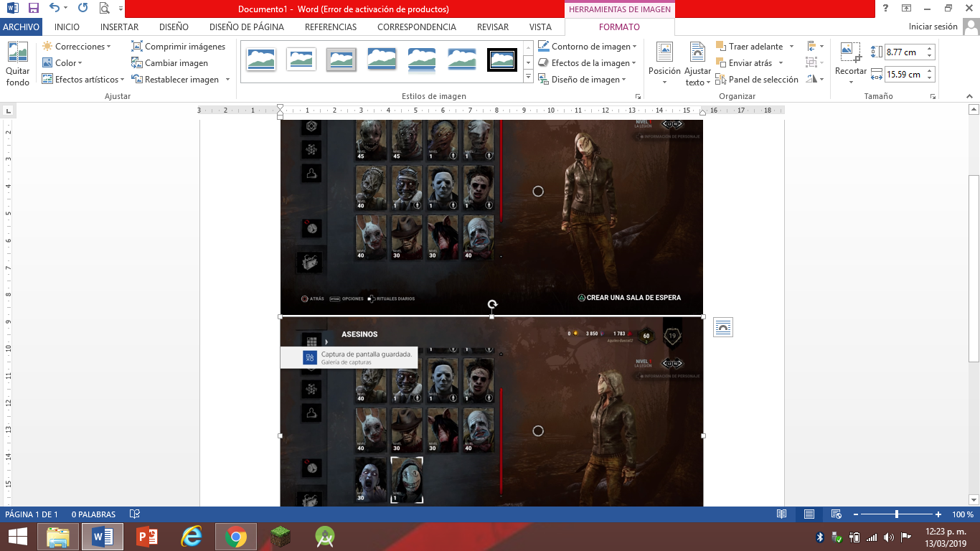This screenshot has height=551, width=980.
Task: Open the Customize Quick Access Toolbar dropdown
Action: [x=119, y=9]
